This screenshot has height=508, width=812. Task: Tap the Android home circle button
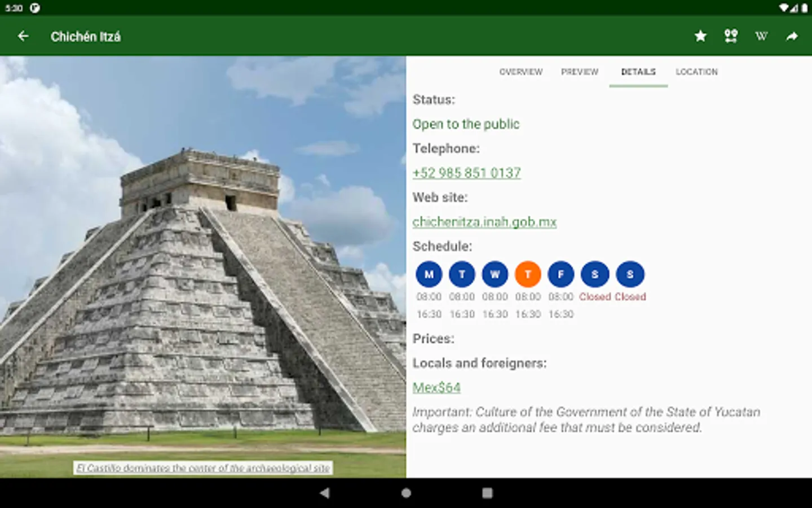click(406, 493)
